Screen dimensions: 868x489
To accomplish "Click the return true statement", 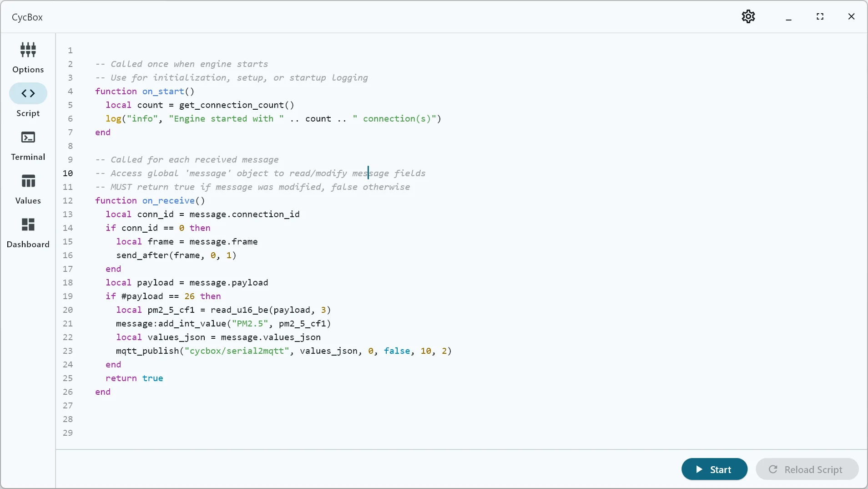I will coord(134,378).
